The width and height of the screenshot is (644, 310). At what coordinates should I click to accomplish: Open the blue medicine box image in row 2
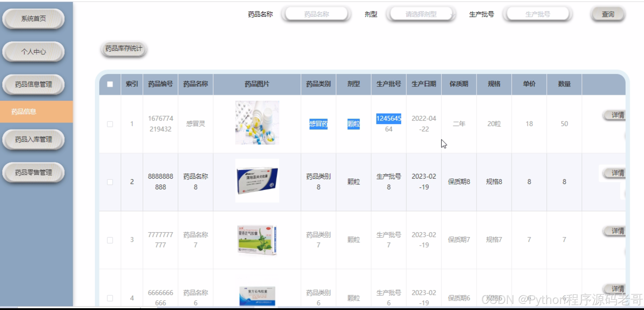(x=257, y=181)
